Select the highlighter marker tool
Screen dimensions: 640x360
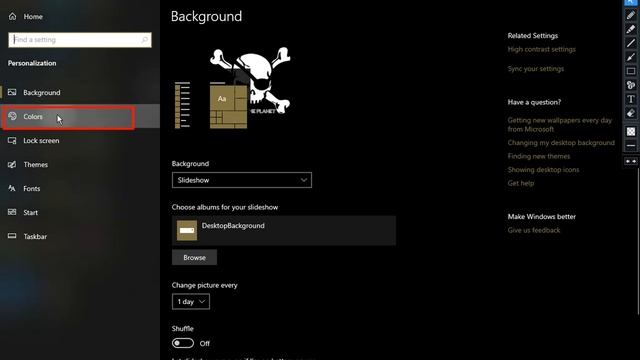[631, 29]
